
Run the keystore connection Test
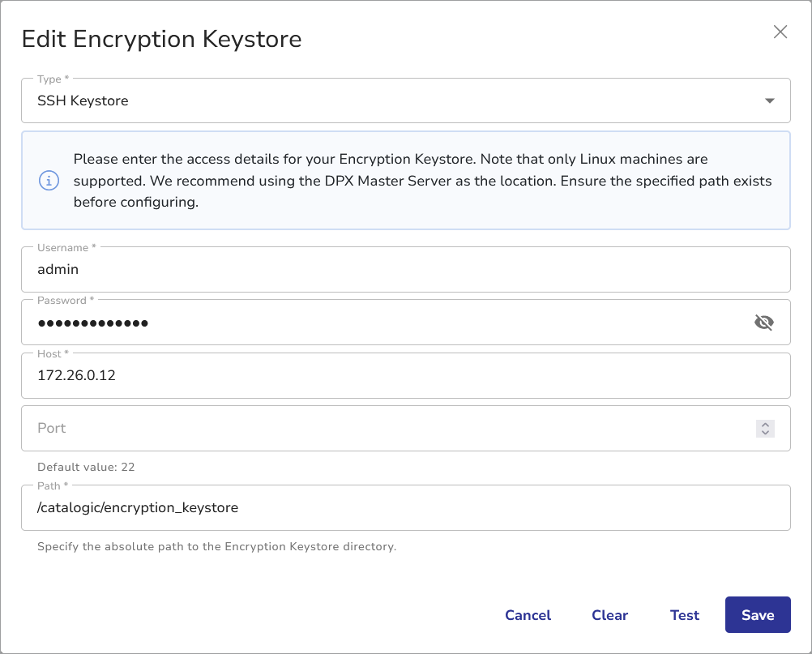coord(684,615)
